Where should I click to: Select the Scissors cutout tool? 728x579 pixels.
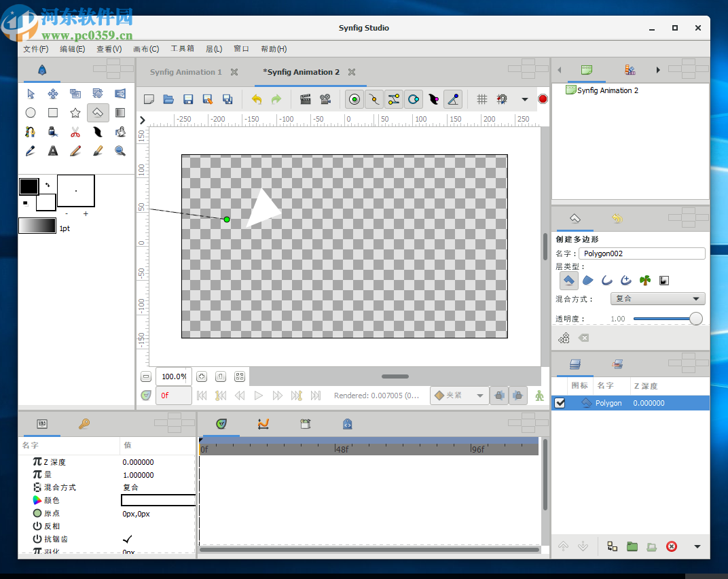point(75,132)
